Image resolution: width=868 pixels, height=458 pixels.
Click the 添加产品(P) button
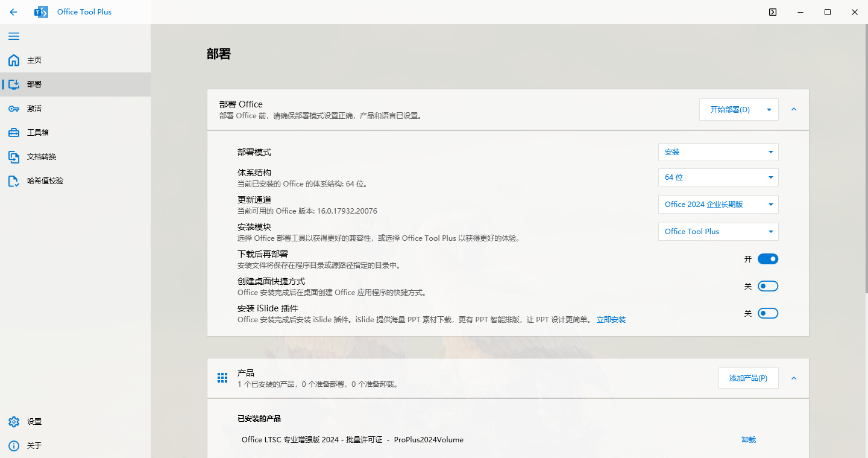(x=748, y=378)
